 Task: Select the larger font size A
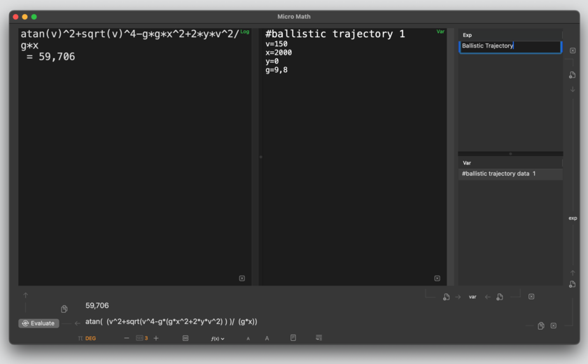pos(267,338)
